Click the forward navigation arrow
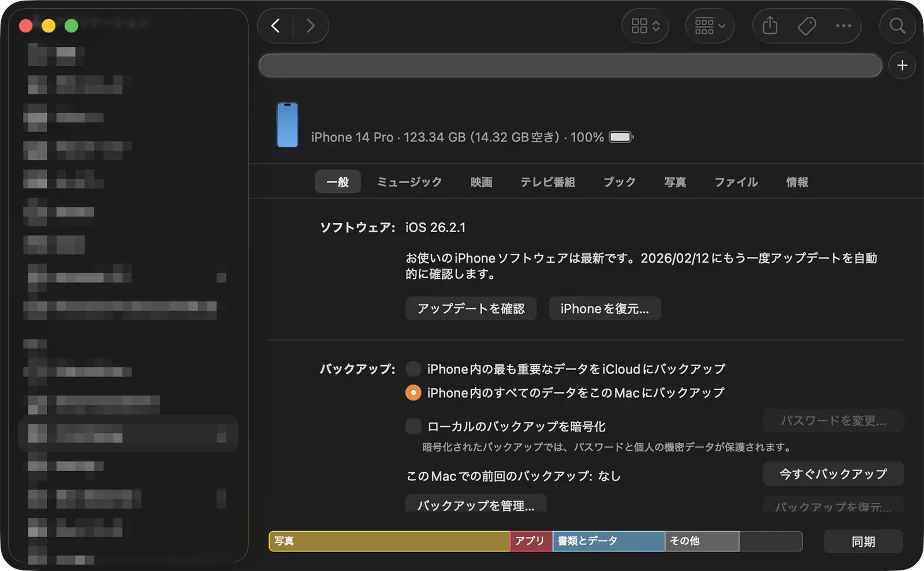 tap(311, 26)
